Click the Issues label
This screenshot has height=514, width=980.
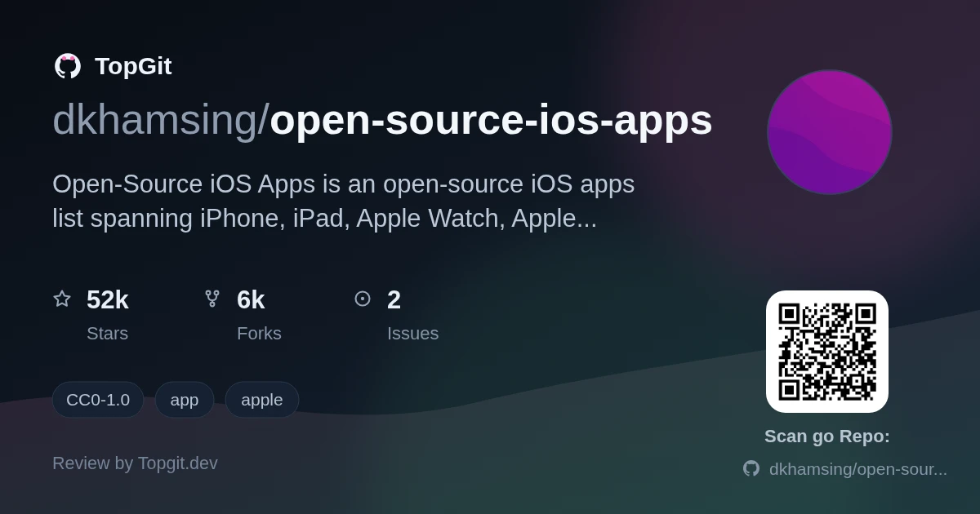click(412, 334)
